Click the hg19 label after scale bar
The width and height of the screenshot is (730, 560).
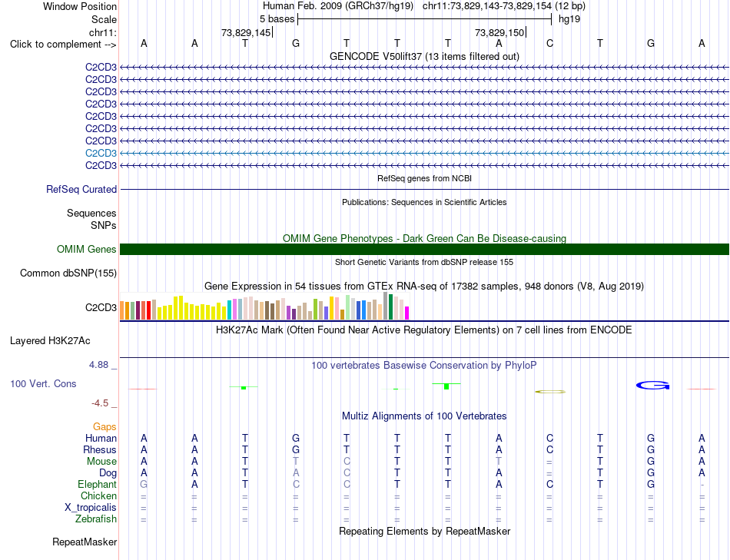pos(569,19)
